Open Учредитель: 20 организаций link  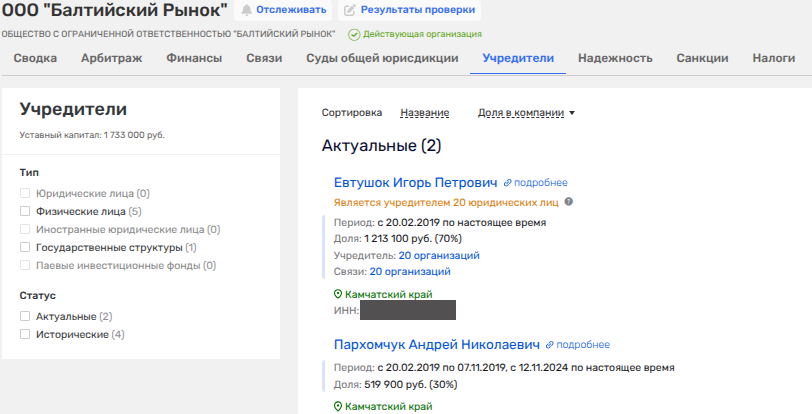[439, 255]
